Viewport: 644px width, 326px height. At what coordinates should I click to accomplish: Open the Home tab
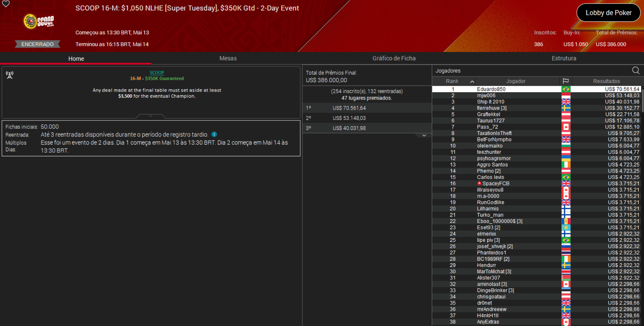(x=76, y=58)
